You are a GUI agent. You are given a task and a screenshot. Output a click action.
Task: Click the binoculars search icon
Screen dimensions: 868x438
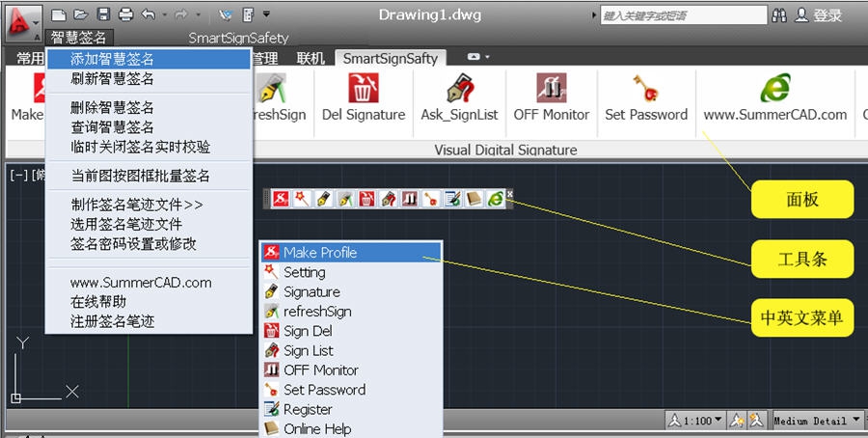(x=779, y=15)
